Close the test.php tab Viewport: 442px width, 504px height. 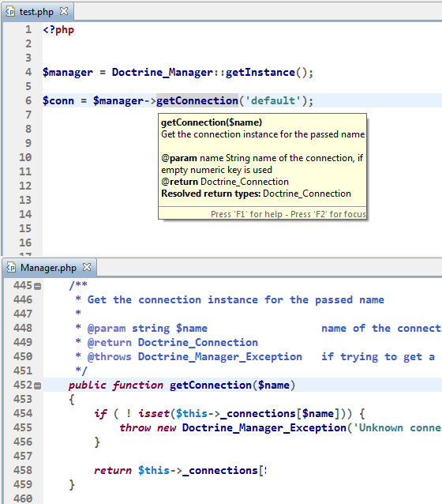(x=64, y=11)
